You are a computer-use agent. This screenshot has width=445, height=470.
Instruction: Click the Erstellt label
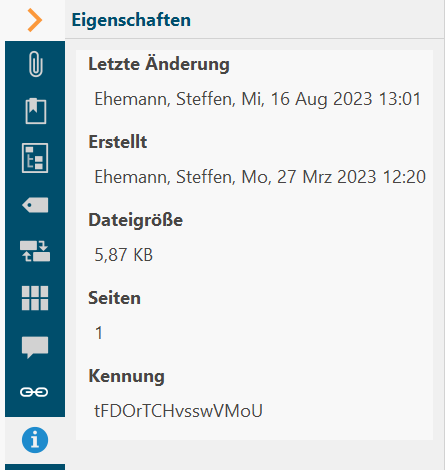coord(118,142)
